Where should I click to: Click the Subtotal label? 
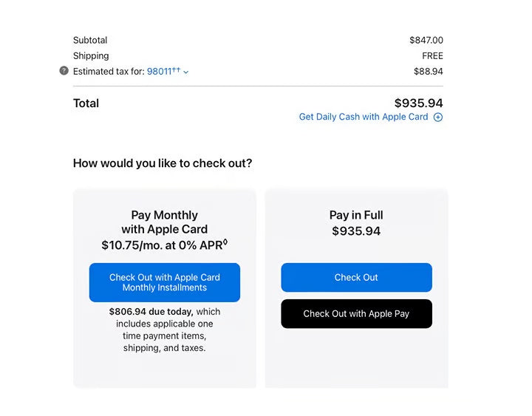tap(90, 40)
